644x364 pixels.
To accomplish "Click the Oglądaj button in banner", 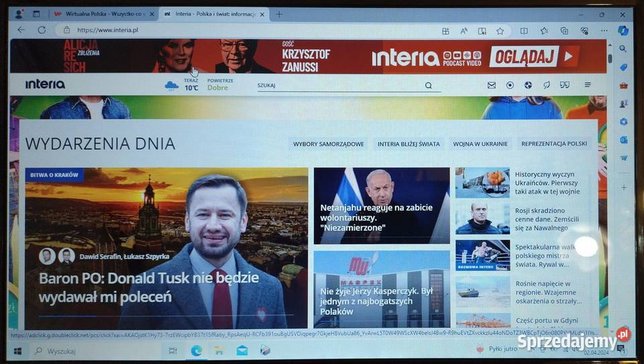I will pyautogui.click(x=533, y=56).
